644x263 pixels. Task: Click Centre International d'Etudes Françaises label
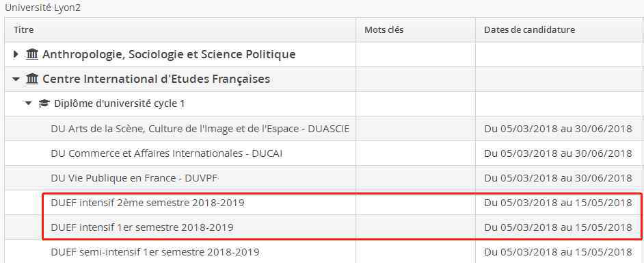[157, 79]
